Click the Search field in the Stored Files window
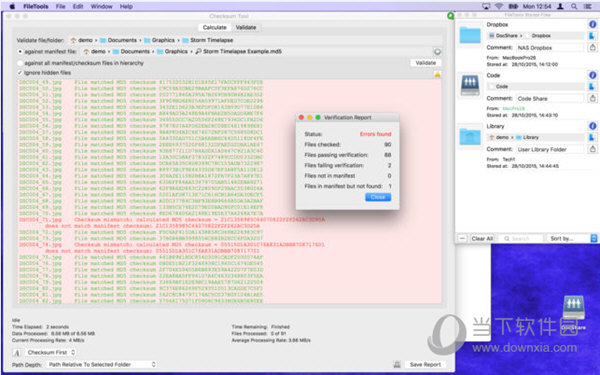The height and width of the screenshot is (375, 600). (520, 238)
